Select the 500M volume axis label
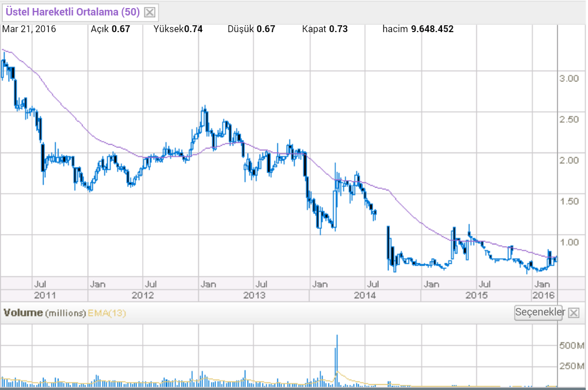Viewport: 588px width, 390px height. click(x=572, y=346)
